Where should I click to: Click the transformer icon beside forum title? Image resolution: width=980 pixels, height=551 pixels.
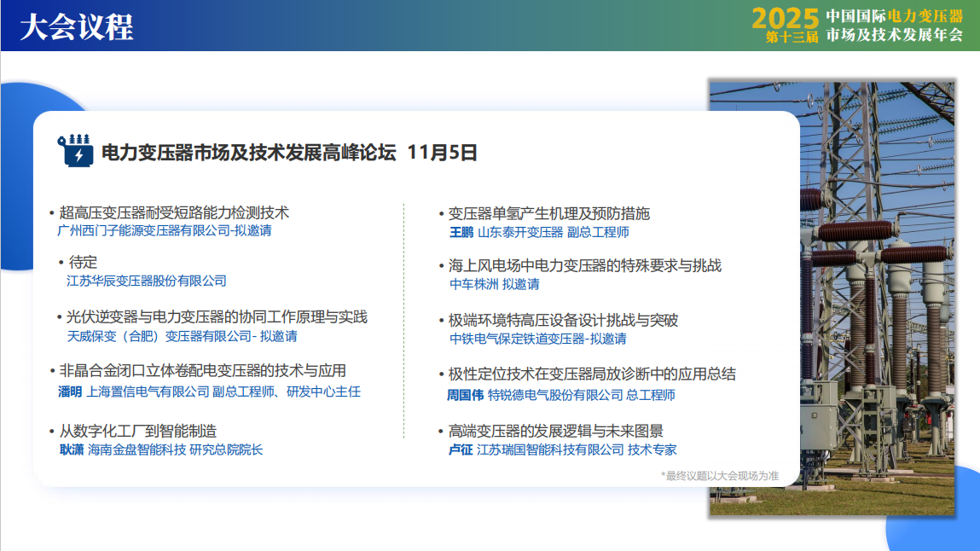pyautogui.click(x=75, y=151)
